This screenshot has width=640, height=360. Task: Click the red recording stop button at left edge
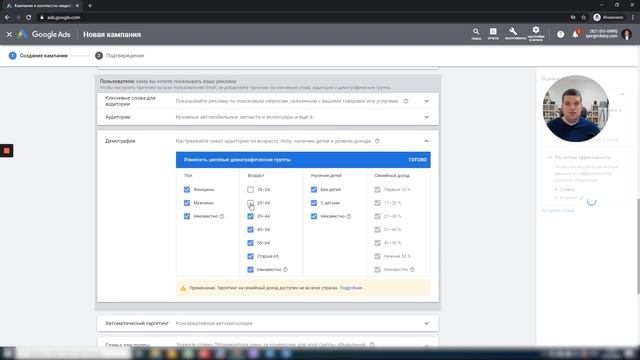pyautogui.click(x=7, y=151)
